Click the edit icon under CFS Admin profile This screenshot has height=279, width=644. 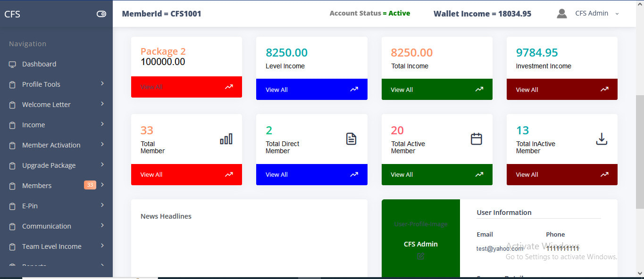tap(421, 256)
